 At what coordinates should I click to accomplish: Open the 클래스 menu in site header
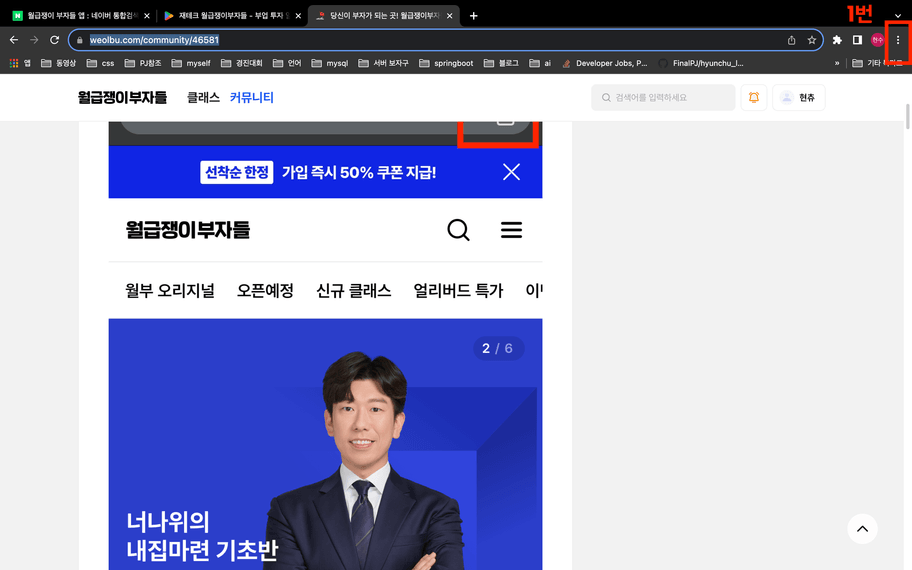(203, 97)
